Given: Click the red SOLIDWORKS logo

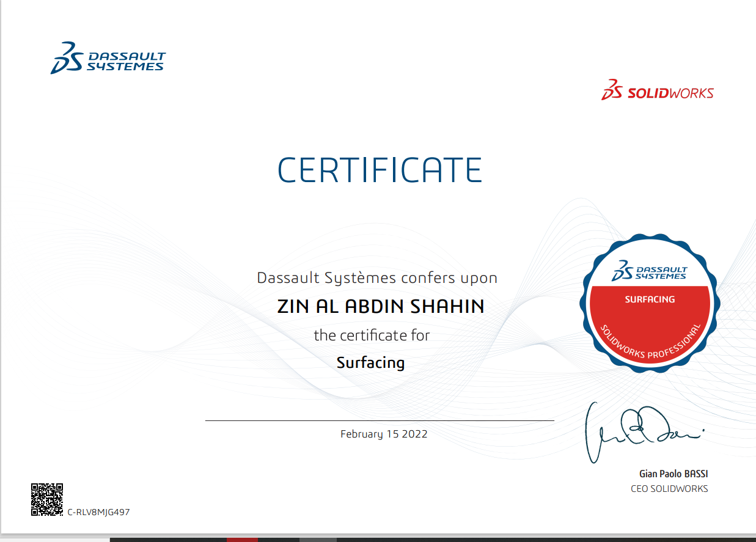Looking at the screenshot, I should 658,90.
